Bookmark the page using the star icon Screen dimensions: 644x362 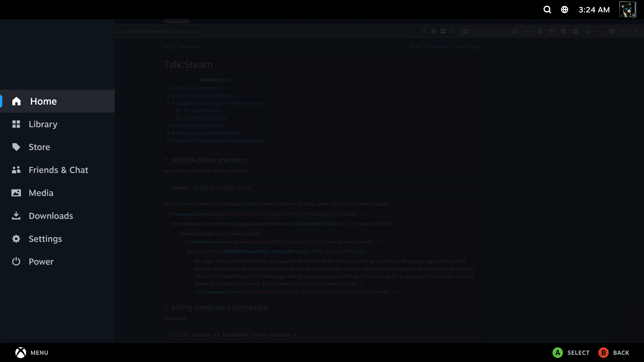pyautogui.click(x=452, y=31)
